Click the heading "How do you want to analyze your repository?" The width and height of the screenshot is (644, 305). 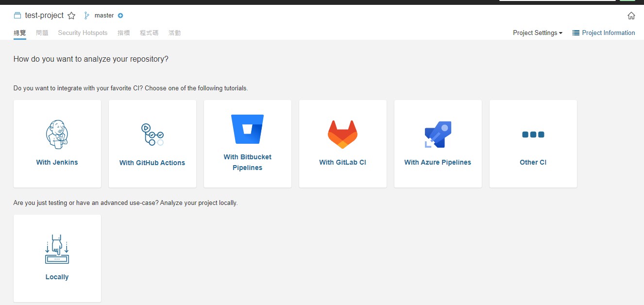click(91, 59)
